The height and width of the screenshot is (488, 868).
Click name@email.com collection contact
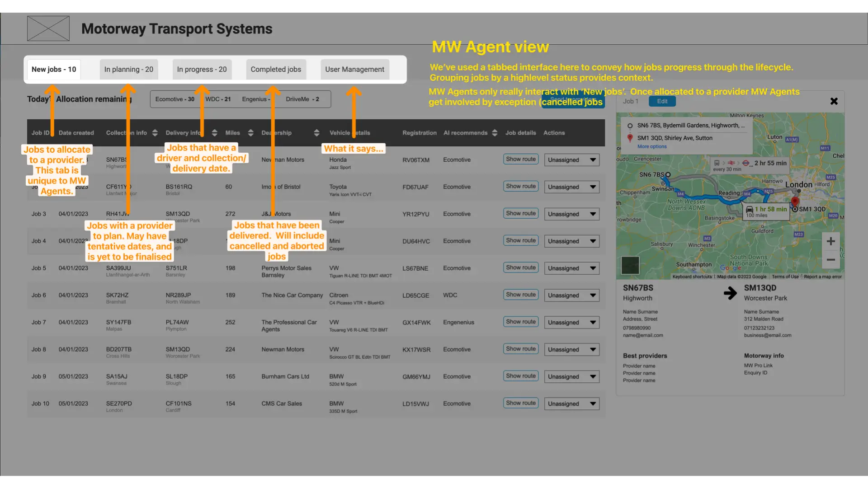643,335
